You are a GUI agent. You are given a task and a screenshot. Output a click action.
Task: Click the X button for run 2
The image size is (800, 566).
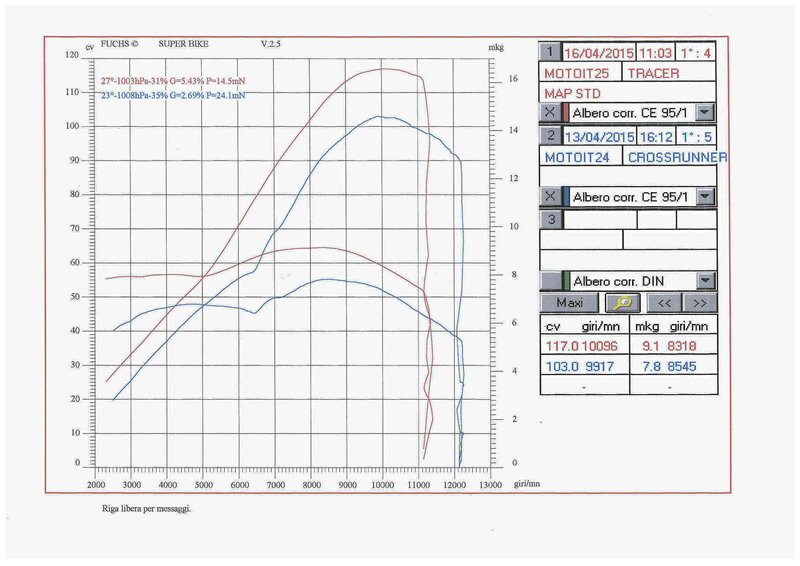549,196
